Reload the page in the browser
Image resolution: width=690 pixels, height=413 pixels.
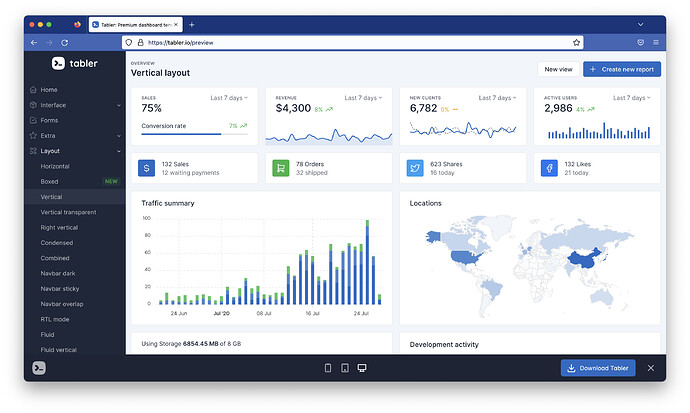tap(65, 43)
